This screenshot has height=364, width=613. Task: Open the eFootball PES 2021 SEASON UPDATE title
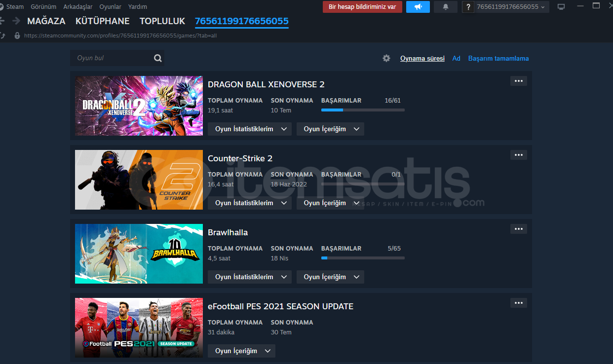click(x=280, y=306)
